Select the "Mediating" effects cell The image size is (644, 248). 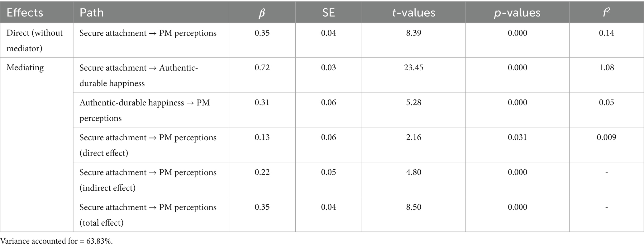pyautogui.click(x=25, y=68)
